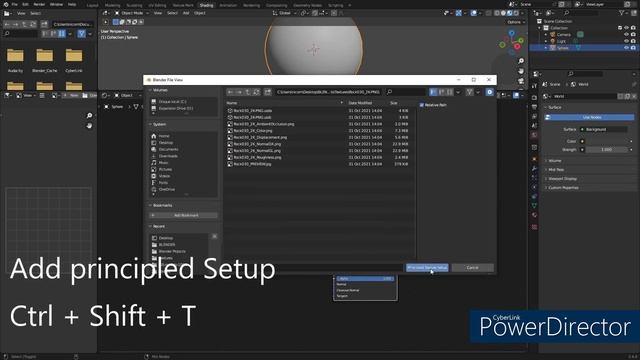Open the Object Mode dropdown
The image size is (640, 360).
tap(131, 13)
